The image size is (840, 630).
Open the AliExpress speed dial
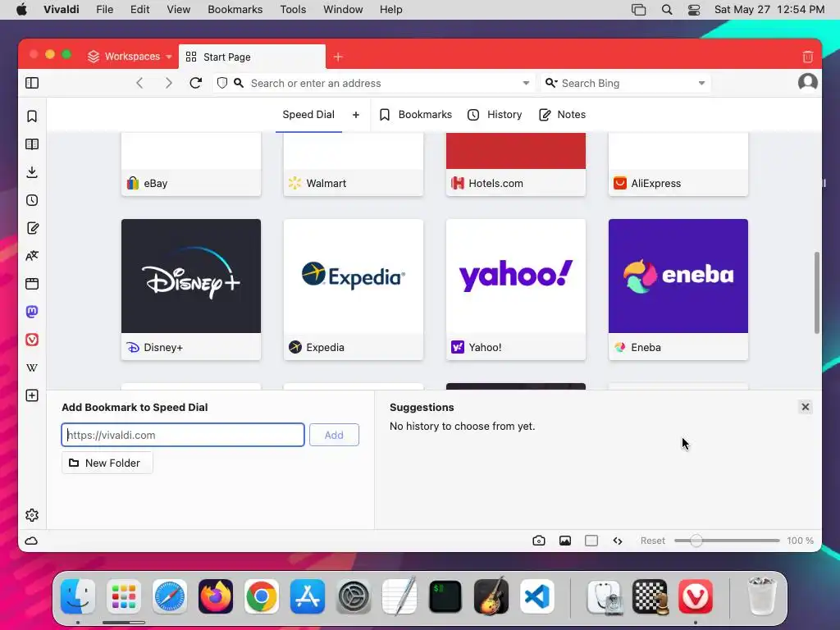click(678, 164)
